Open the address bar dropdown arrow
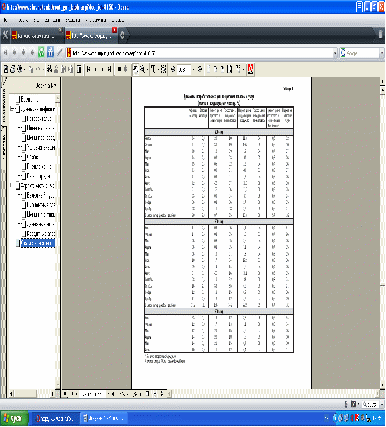This screenshot has width=386, height=427. coord(335,53)
